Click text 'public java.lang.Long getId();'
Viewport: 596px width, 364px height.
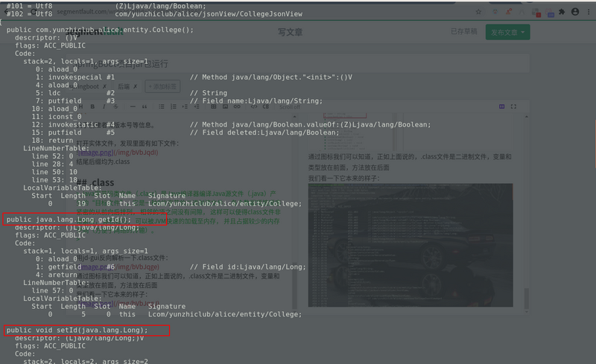[69, 220]
